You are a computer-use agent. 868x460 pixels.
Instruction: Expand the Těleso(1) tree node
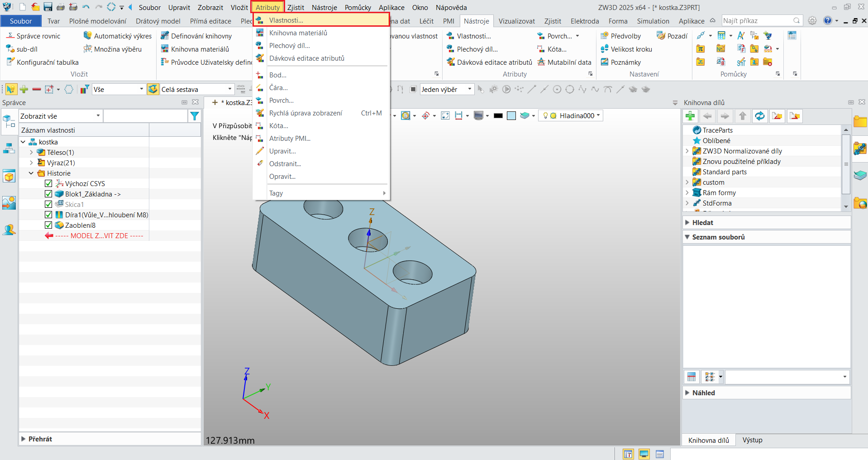31,152
